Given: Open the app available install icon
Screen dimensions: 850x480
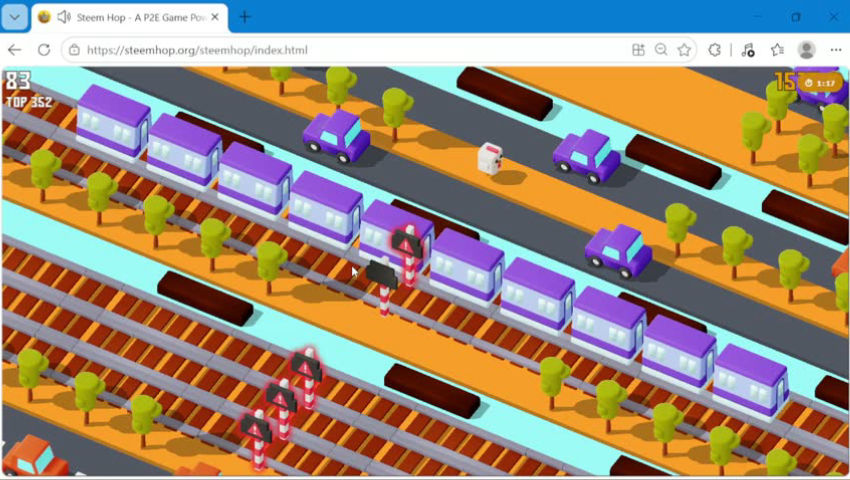Looking at the screenshot, I should [x=639, y=50].
